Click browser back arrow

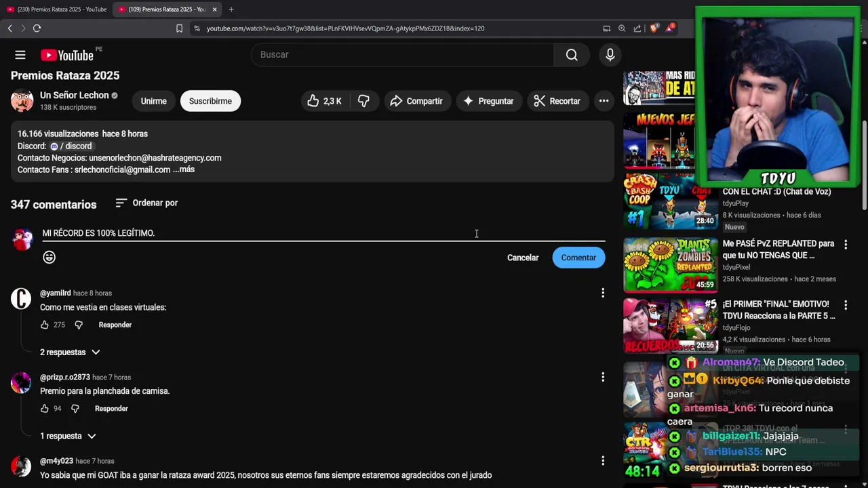pyautogui.click(x=9, y=28)
